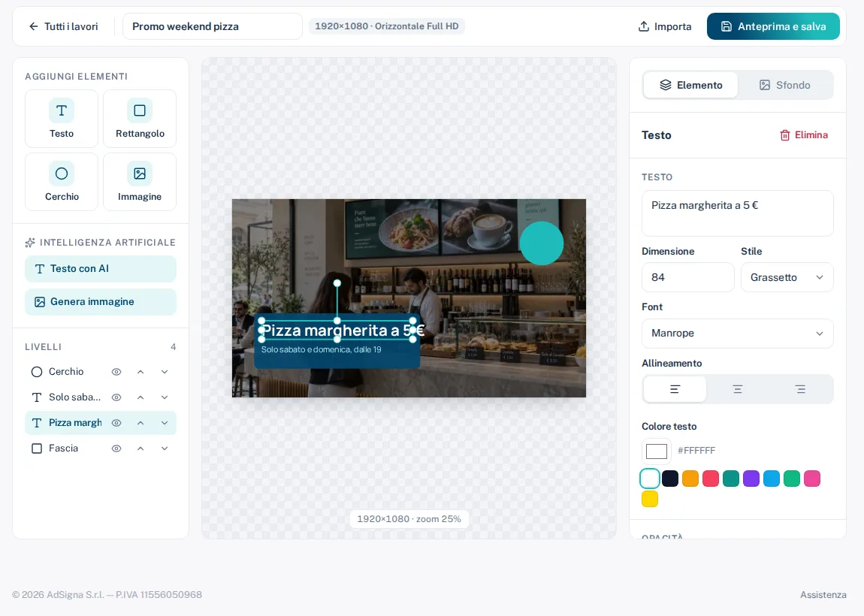Pick the white color swatch

(x=650, y=479)
